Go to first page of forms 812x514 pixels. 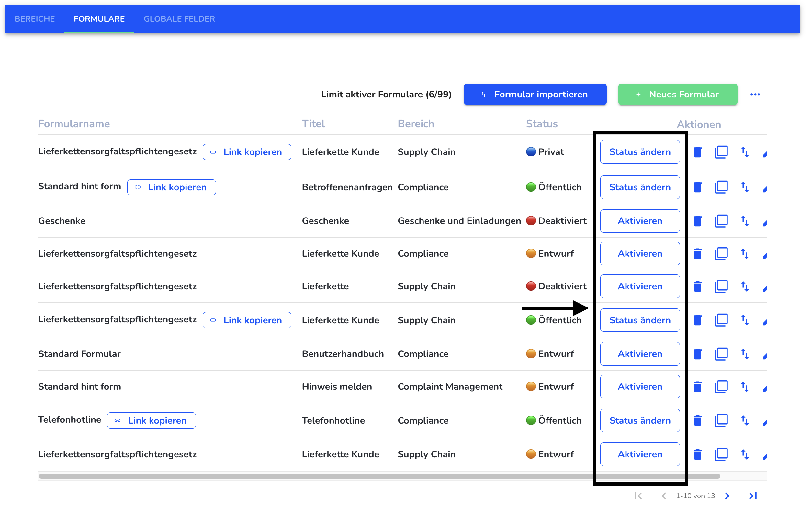638,496
